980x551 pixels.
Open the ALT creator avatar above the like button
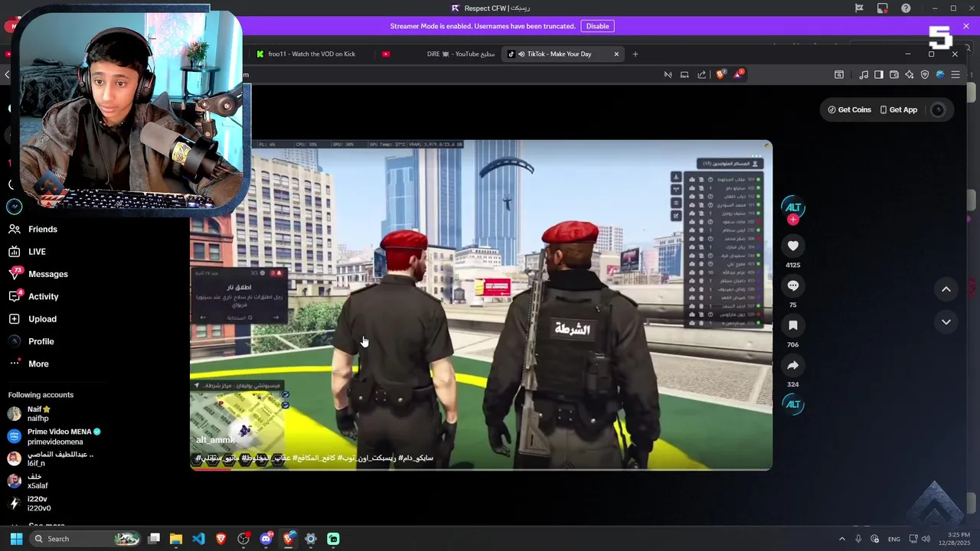click(793, 207)
